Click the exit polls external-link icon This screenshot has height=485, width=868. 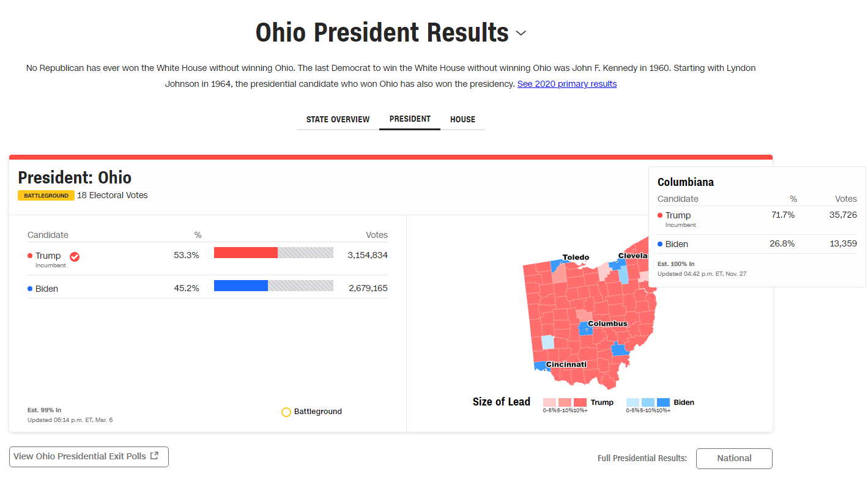pyautogui.click(x=155, y=456)
